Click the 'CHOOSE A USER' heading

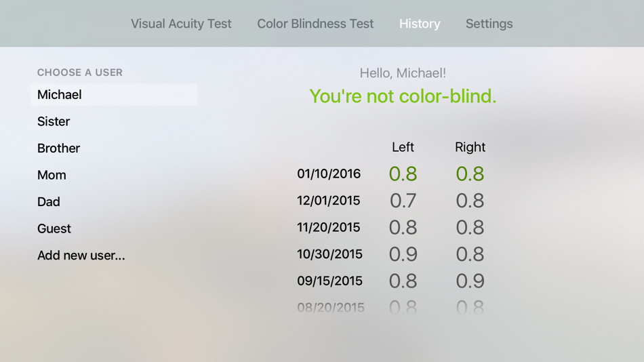[80, 73]
